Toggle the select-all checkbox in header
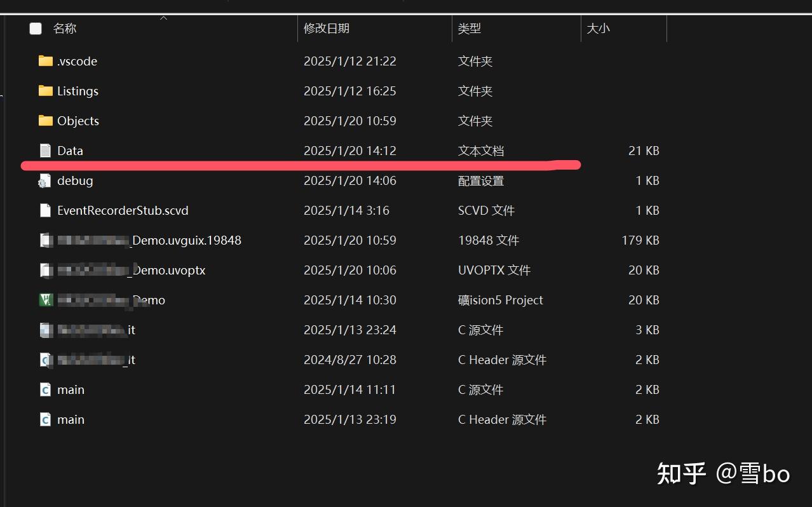 point(36,29)
